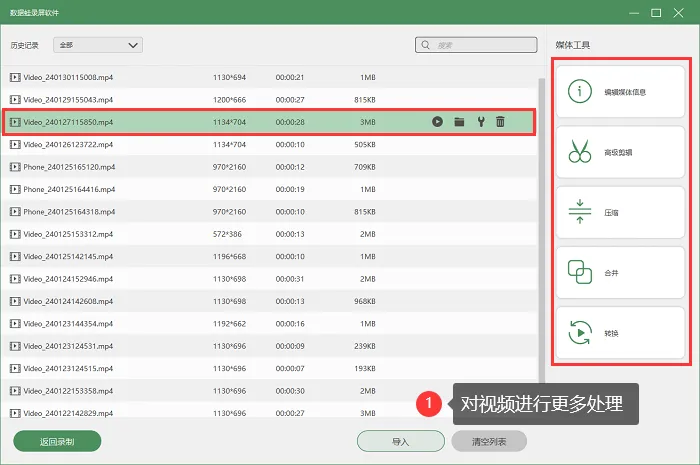Select row Video_240122153358.mp4
Screen dimensions: 700x465
[x=269, y=391]
